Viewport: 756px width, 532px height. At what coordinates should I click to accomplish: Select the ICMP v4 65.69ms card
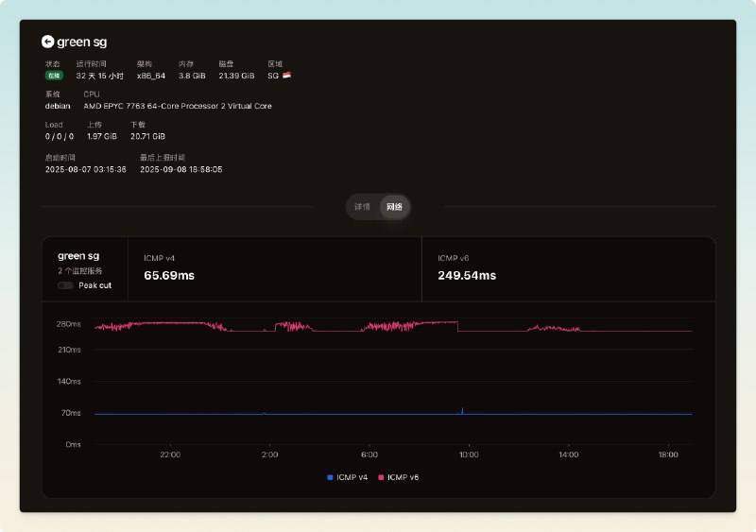click(274, 268)
